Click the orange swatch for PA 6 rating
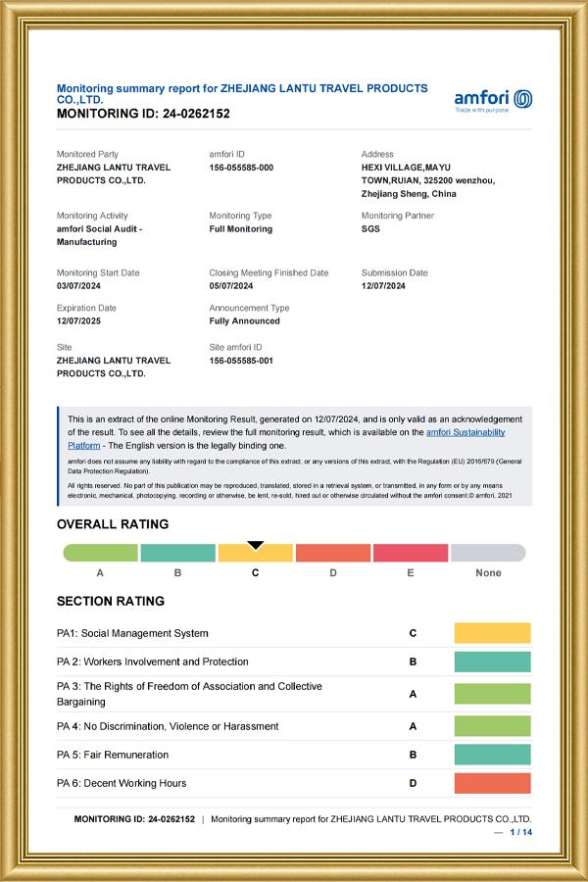 pyautogui.click(x=492, y=783)
